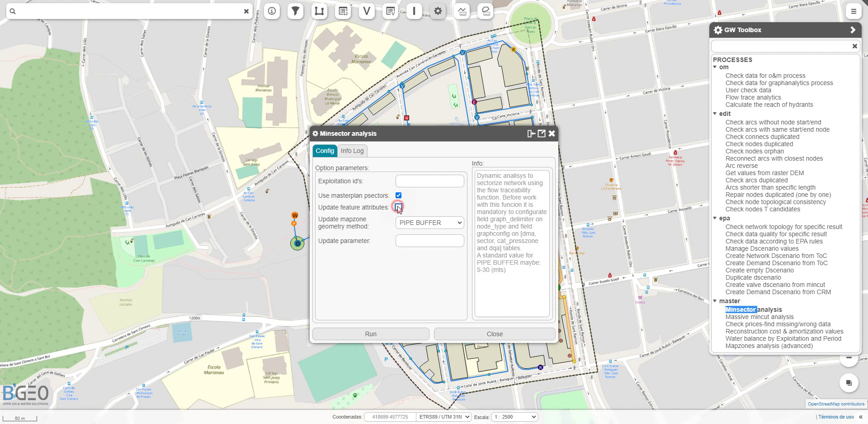Disable Use masterplan psectors checkbox
The width and height of the screenshot is (868, 424).
point(398,195)
